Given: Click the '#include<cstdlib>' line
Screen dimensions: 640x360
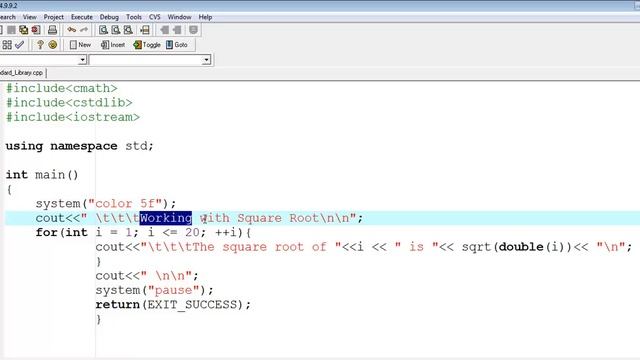Looking at the screenshot, I should point(69,102).
